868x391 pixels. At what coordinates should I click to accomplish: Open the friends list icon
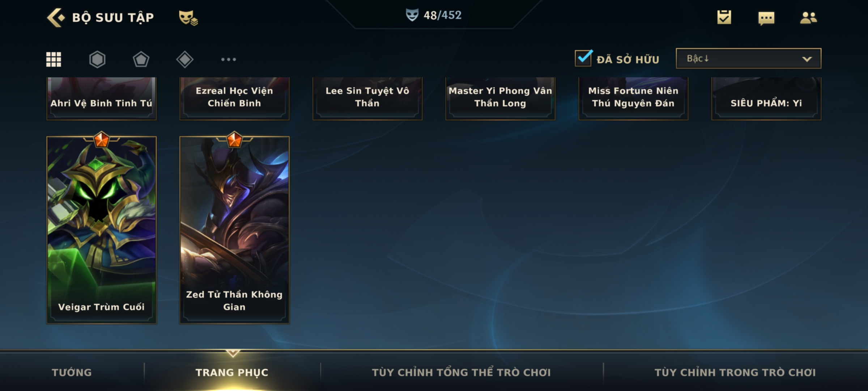[808, 17]
